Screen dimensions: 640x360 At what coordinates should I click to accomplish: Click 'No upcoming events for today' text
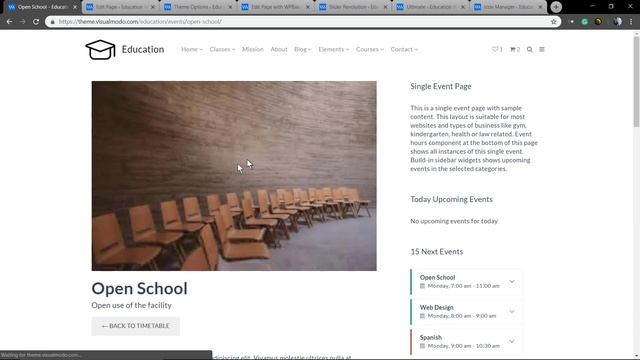(454, 221)
